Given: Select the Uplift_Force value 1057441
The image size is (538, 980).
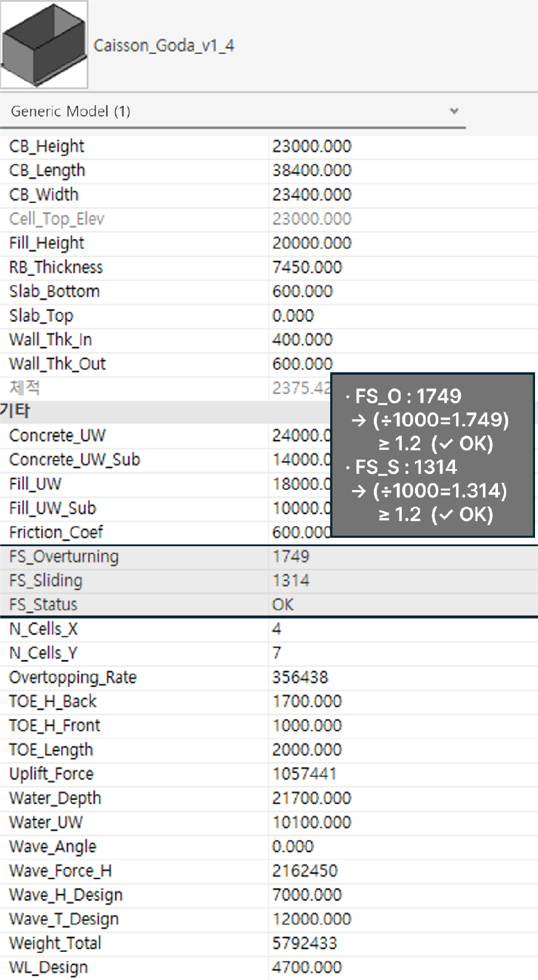Looking at the screenshot, I should click(x=305, y=774).
